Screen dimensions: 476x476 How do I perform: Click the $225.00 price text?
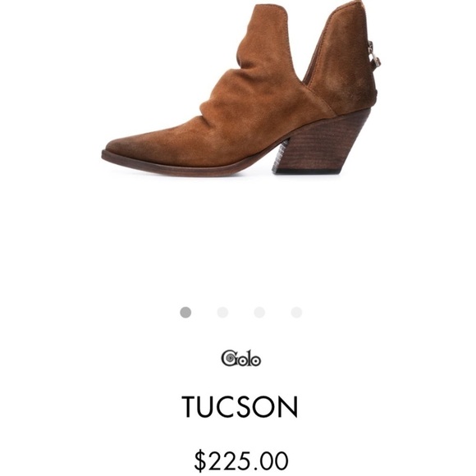pyautogui.click(x=241, y=460)
